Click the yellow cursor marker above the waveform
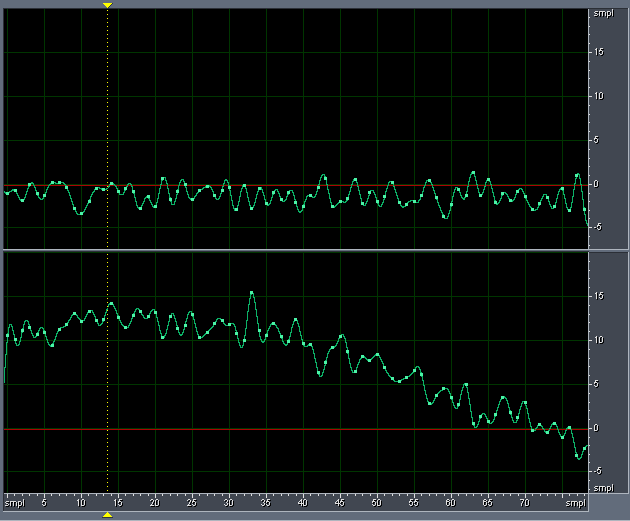 pyautogui.click(x=107, y=5)
